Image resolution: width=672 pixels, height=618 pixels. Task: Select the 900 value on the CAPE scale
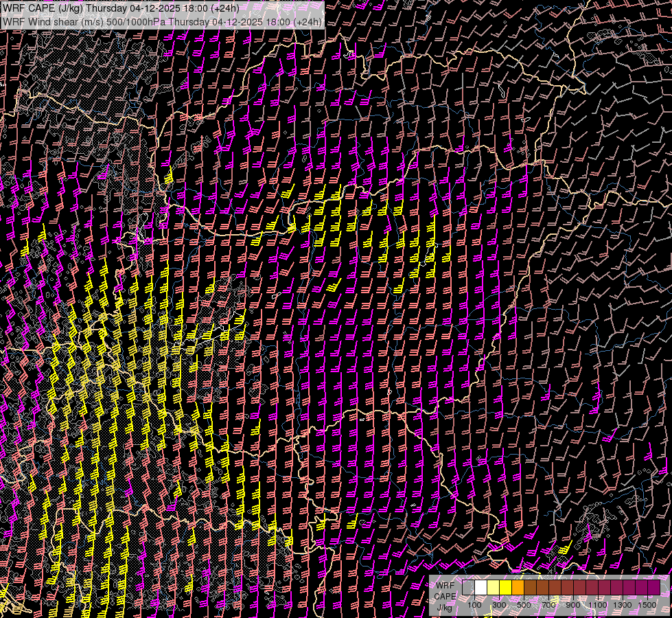click(573, 605)
